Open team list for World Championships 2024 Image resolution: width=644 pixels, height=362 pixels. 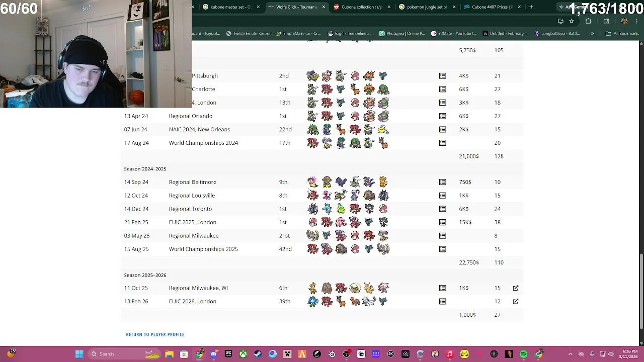pos(442,143)
